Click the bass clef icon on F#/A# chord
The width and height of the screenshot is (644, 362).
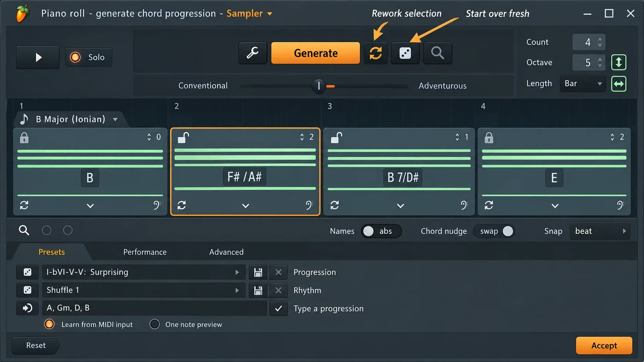[x=309, y=205]
